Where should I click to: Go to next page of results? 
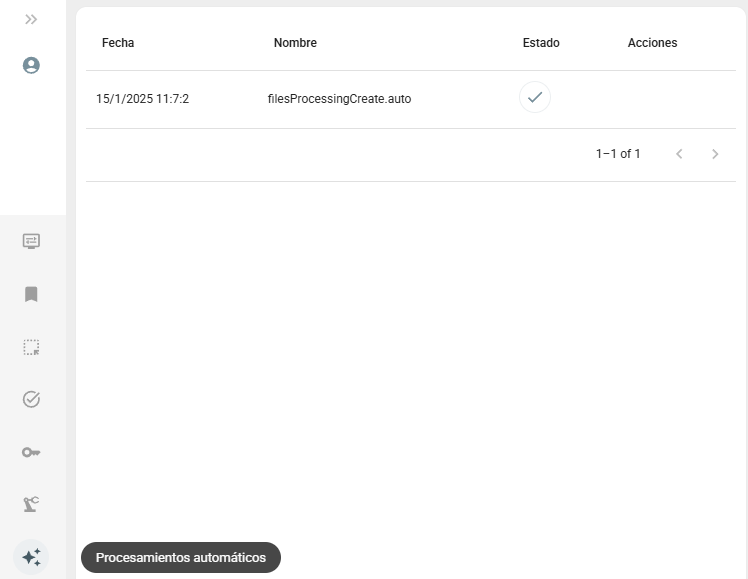715,154
